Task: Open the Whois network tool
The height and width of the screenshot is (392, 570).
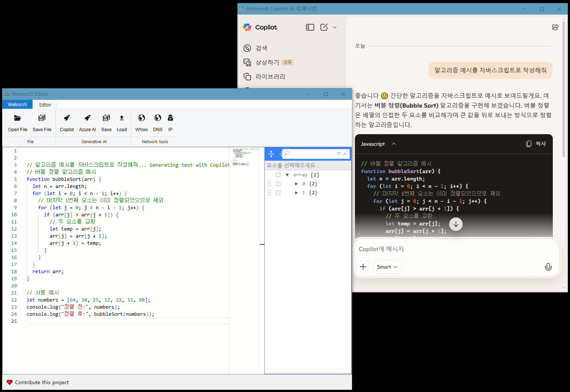Action: click(141, 118)
